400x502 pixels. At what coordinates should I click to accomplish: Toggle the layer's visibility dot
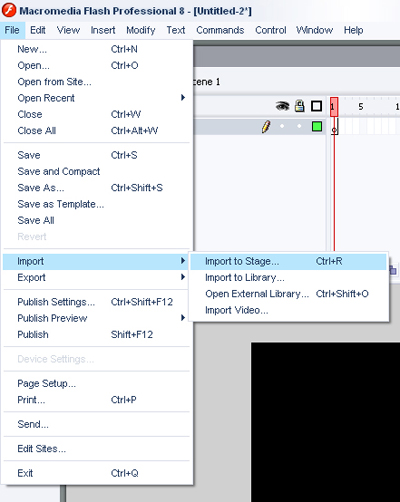coord(282,126)
